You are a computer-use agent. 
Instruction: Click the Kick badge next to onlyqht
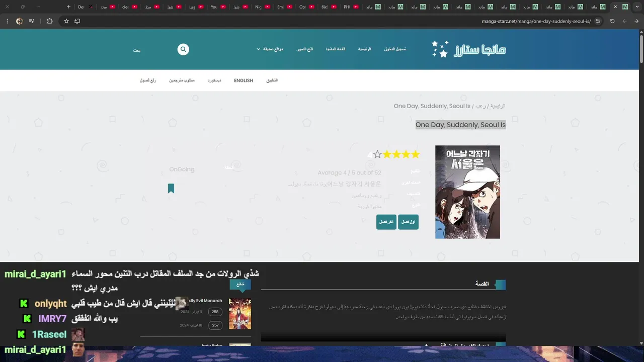click(24, 304)
